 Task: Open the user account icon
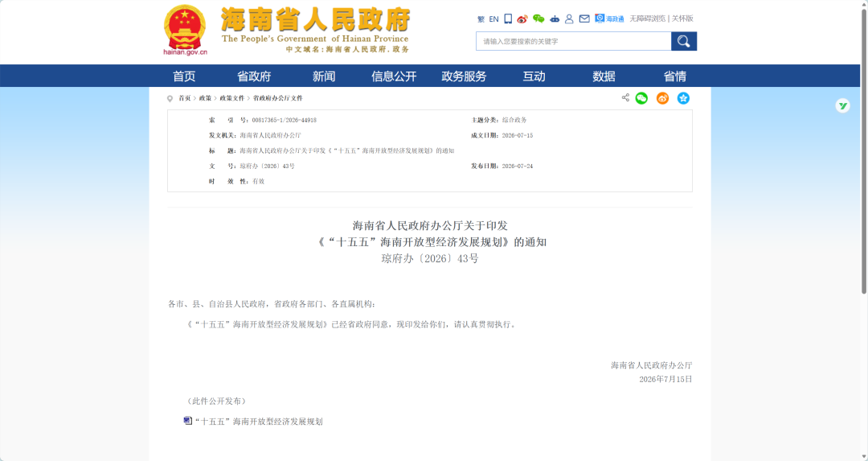[x=569, y=19]
